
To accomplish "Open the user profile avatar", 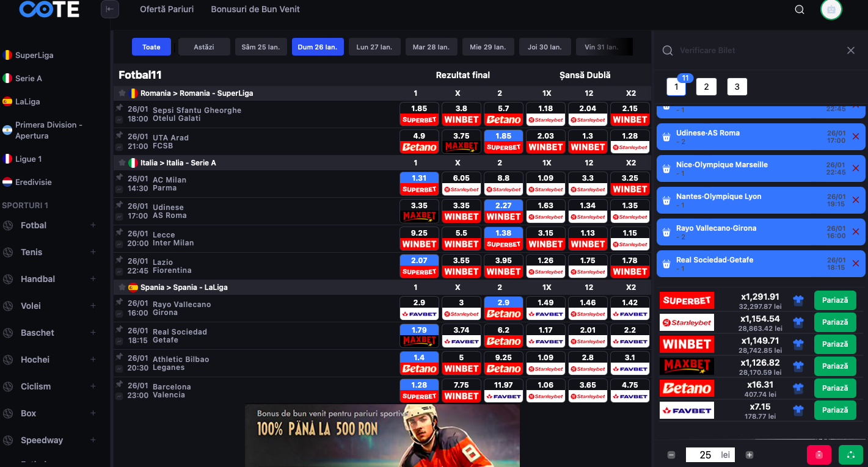I will click(x=831, y=9).
